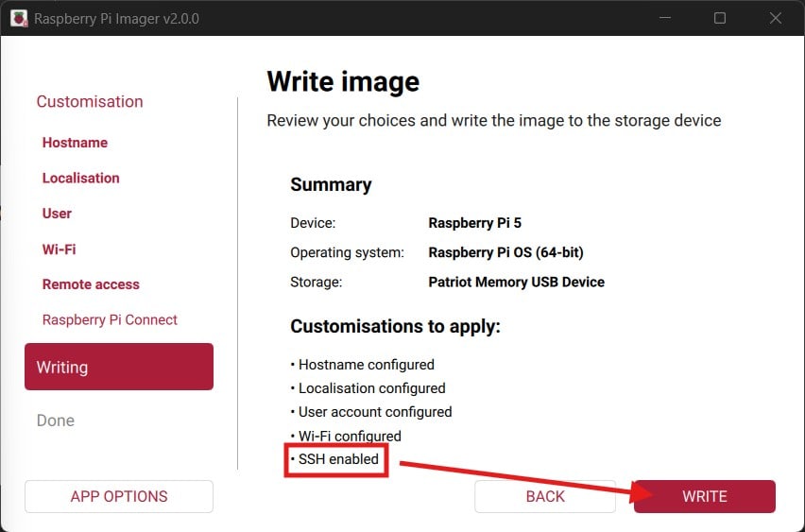Close the Raspberry Pi Imager window
This screenshot has height=532, width=805.
pyautogui.click(x=774, y=18)
